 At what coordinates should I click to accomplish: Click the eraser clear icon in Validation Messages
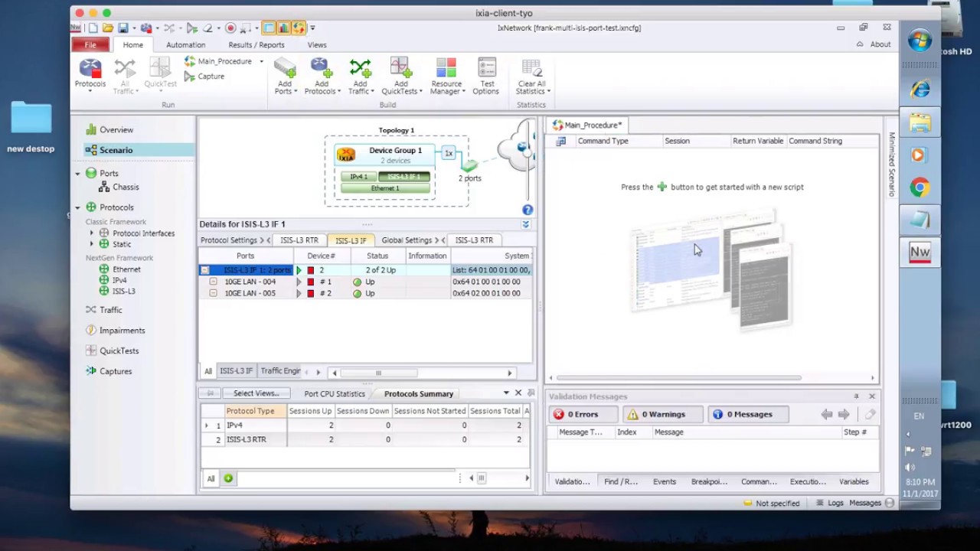(870, 414)
